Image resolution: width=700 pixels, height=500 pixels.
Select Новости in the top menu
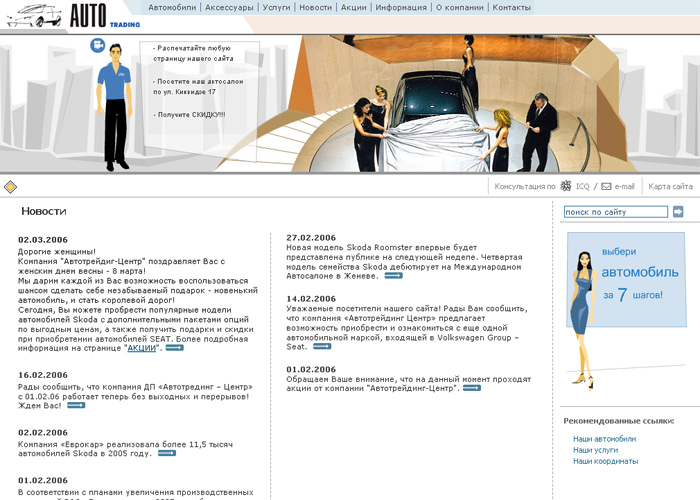point(316,8)
